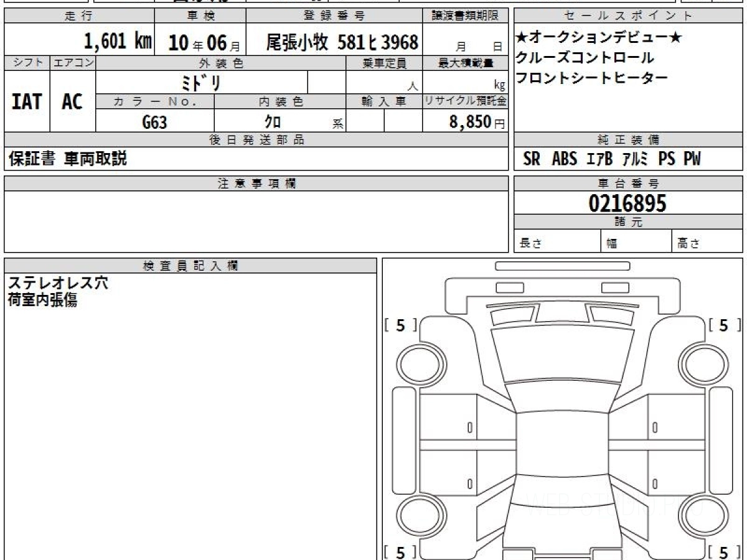Click the フロントシートヒーター line
The image size is (747, 560).
tap(591, 78)
